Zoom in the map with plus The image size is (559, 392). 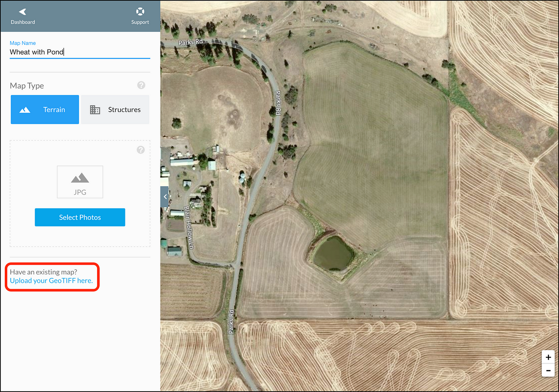coord(548,357)
